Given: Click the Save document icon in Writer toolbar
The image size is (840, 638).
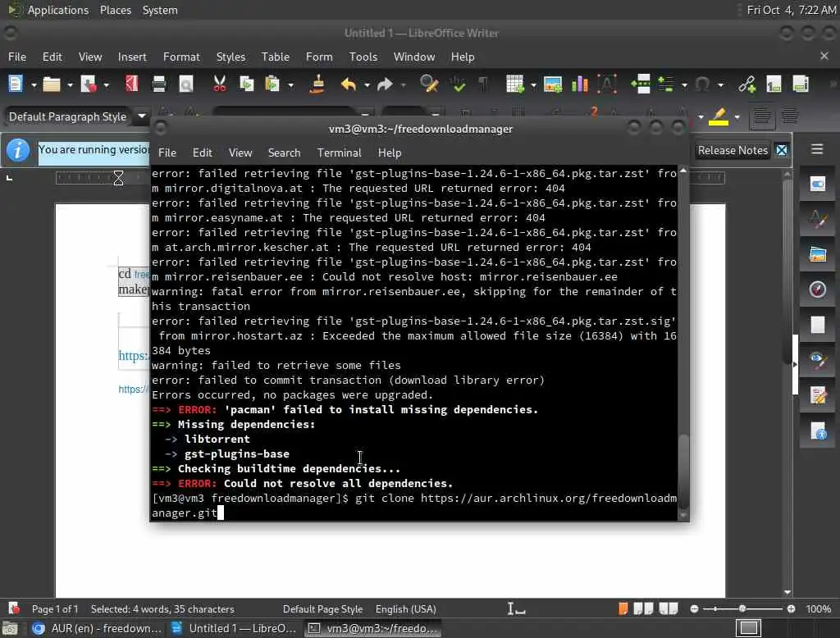Looking at the screenshot, I should click(x=88, y=84).
